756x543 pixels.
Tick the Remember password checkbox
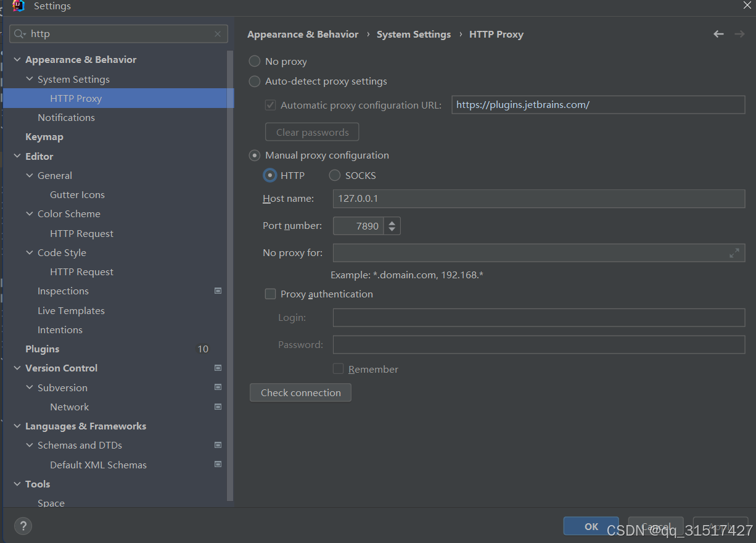coord(338,369)
